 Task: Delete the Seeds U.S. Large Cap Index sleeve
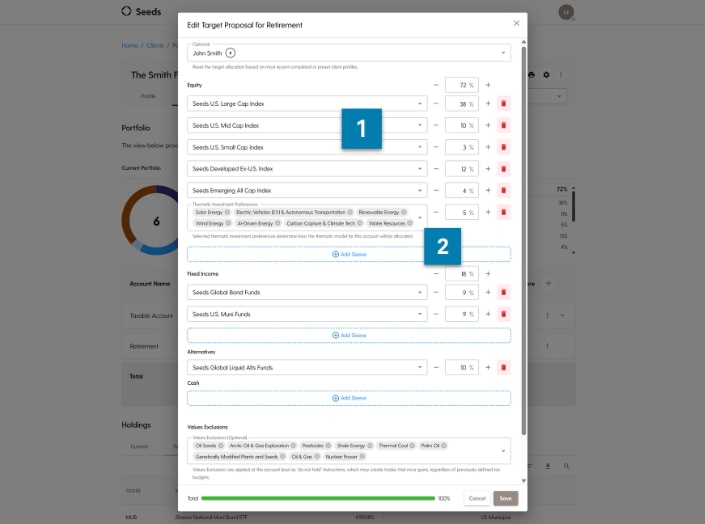(503, 103)
